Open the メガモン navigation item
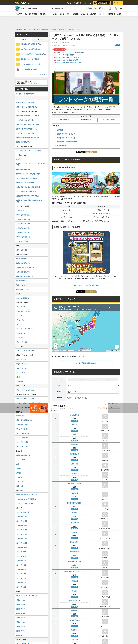Image resolution: width=138 pixels, height=644 pixels. [x=55, y=14]
